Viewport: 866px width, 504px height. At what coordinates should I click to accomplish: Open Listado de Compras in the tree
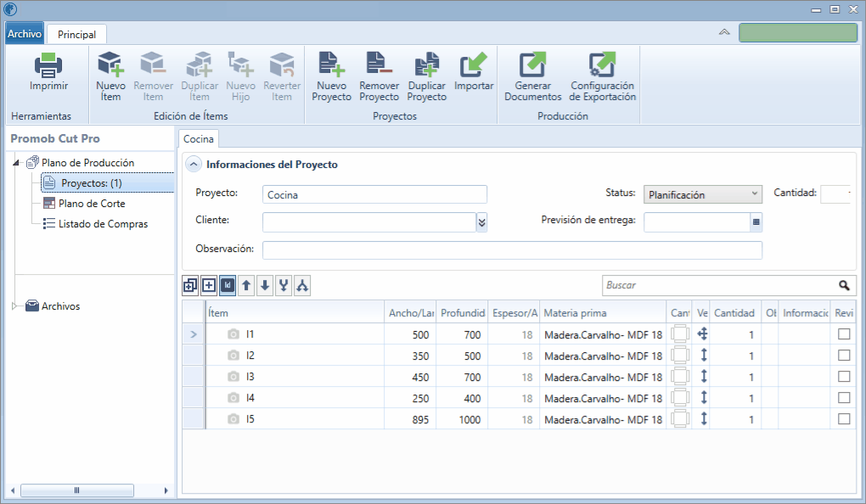(x=104, y=223)
